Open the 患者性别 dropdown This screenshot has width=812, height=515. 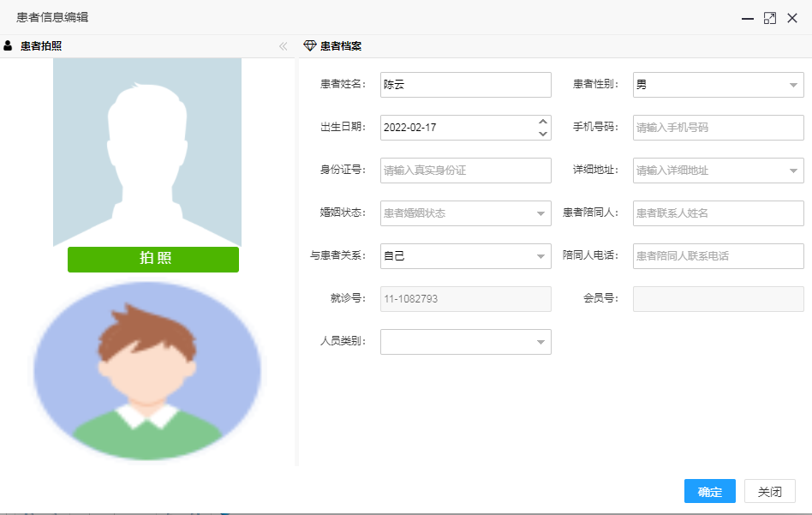[x=719, y=85]
